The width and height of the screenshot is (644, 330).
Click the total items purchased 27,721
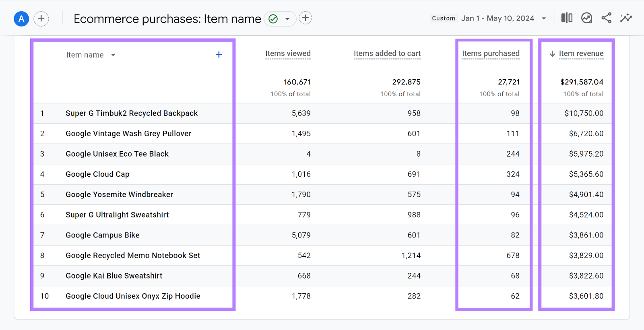[x=509, y=82]
